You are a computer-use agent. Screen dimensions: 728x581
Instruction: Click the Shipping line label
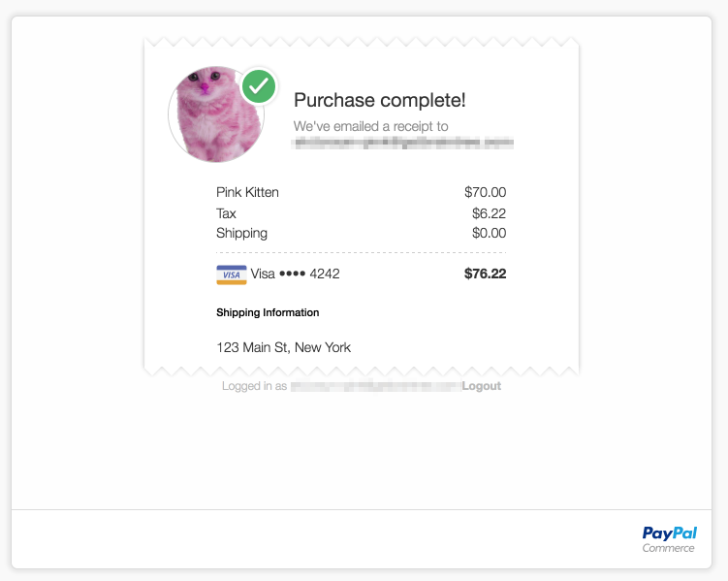pos(242,233)
